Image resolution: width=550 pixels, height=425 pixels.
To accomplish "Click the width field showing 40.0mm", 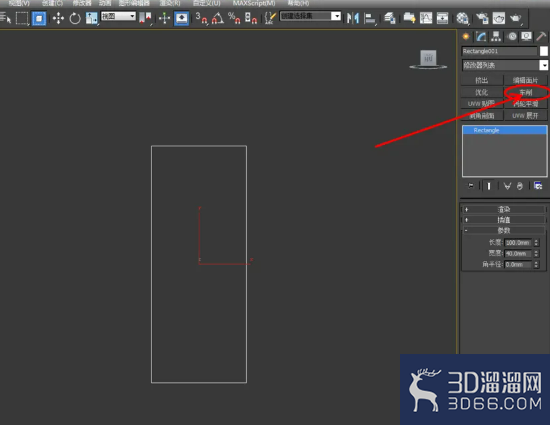I will point(518,254).
